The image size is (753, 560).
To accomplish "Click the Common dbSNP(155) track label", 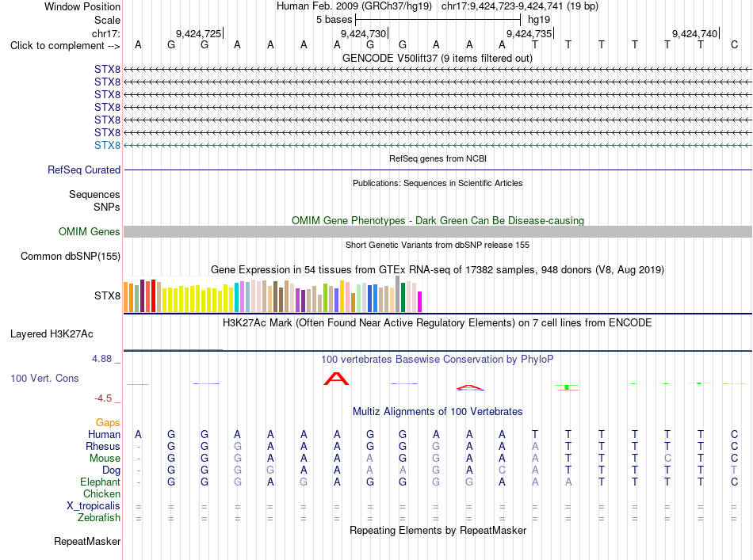I will point(71,257).
